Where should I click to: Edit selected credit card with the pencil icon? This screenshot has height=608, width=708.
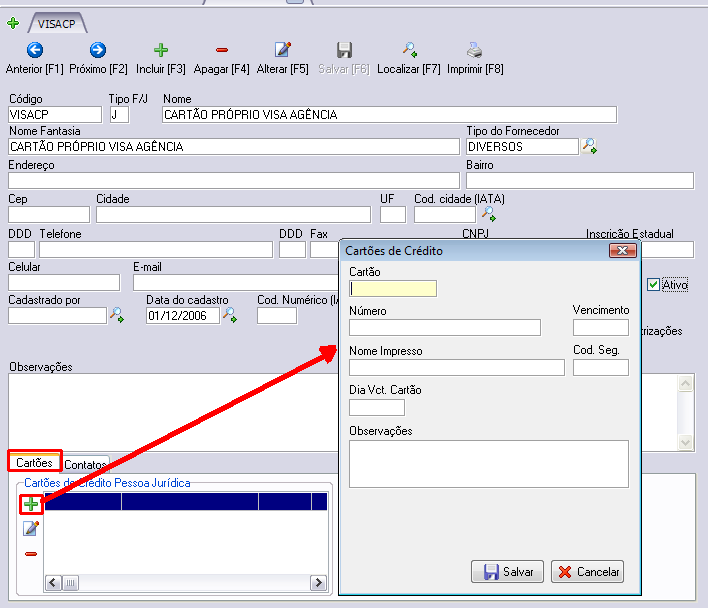[31, 528]
